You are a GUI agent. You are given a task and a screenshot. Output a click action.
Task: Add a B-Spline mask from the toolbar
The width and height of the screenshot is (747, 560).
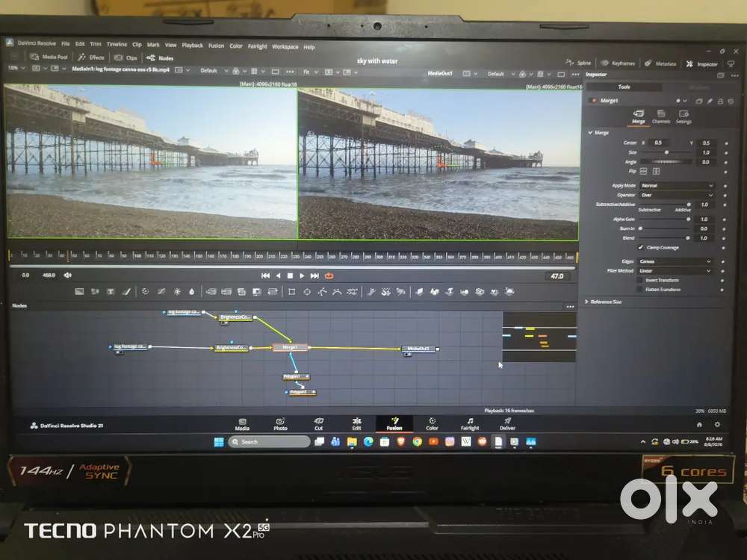pos(338,291)
